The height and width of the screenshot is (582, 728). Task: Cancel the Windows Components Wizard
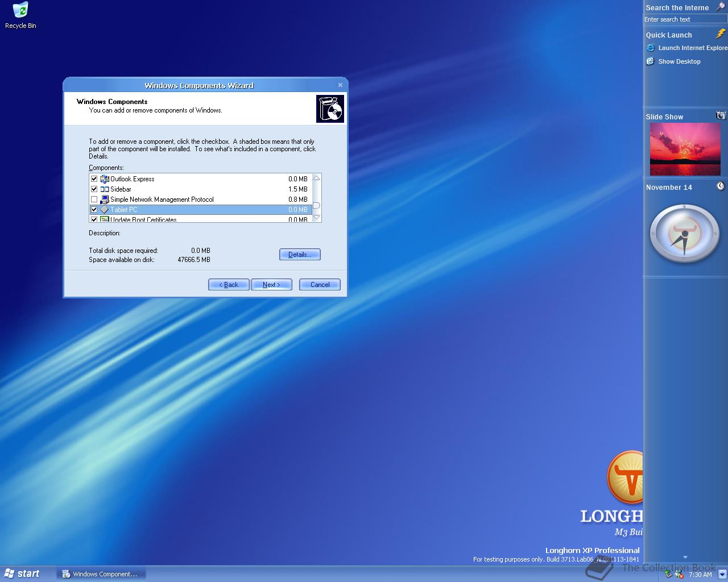pos(320,285)
